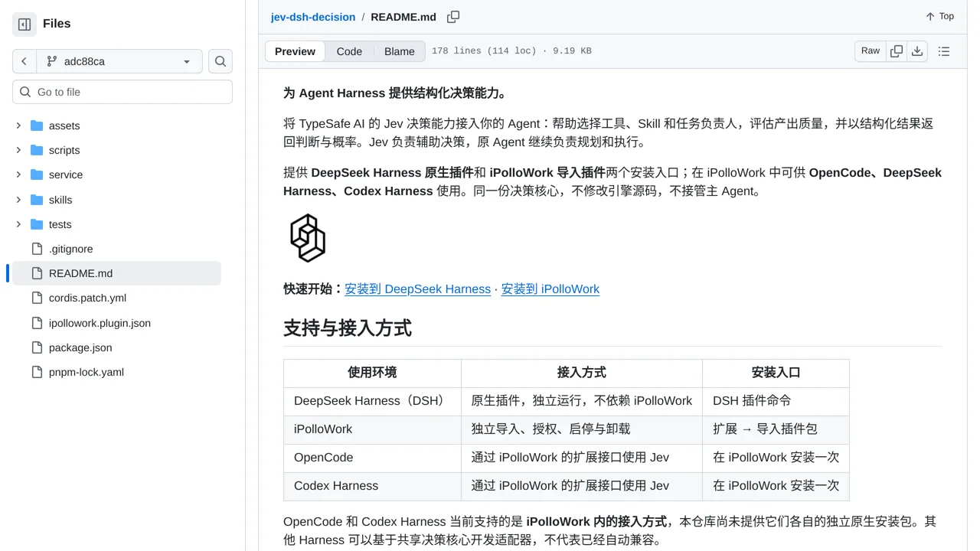Expand the service folder chevron
Screen dimensions: 980x551
[x=18, y=174]
